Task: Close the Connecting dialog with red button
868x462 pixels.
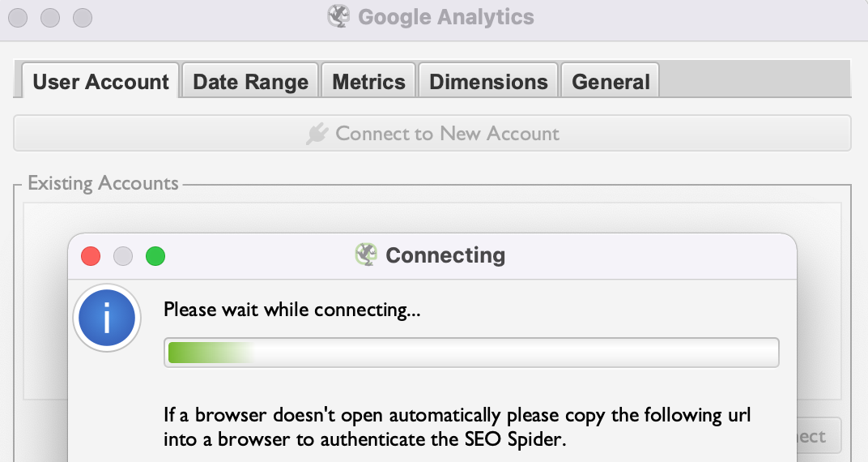Action: [91, 256]
